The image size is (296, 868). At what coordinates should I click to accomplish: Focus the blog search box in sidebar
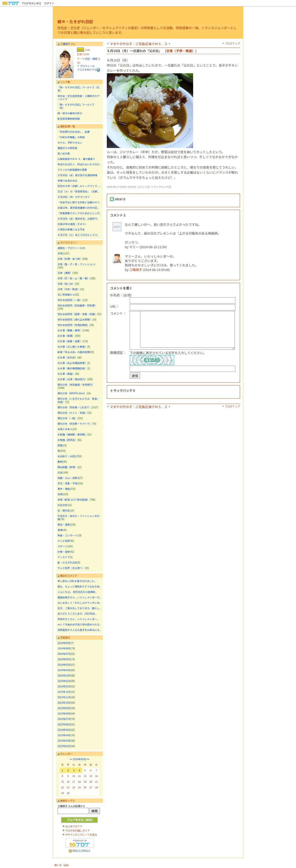(x=73, y=811)
